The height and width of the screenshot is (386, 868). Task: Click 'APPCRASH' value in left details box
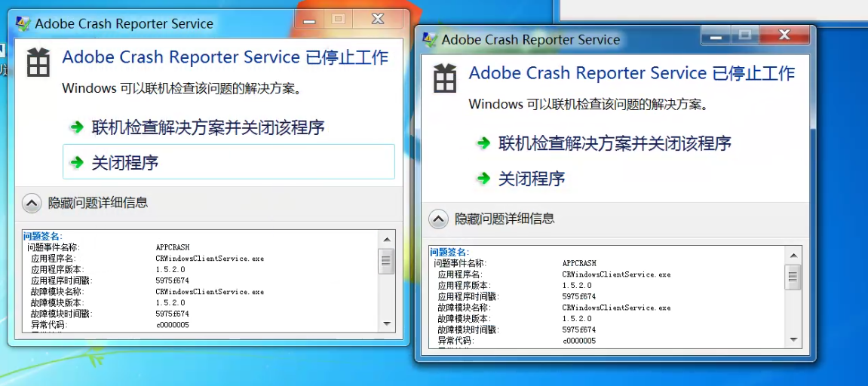point(173,247)
